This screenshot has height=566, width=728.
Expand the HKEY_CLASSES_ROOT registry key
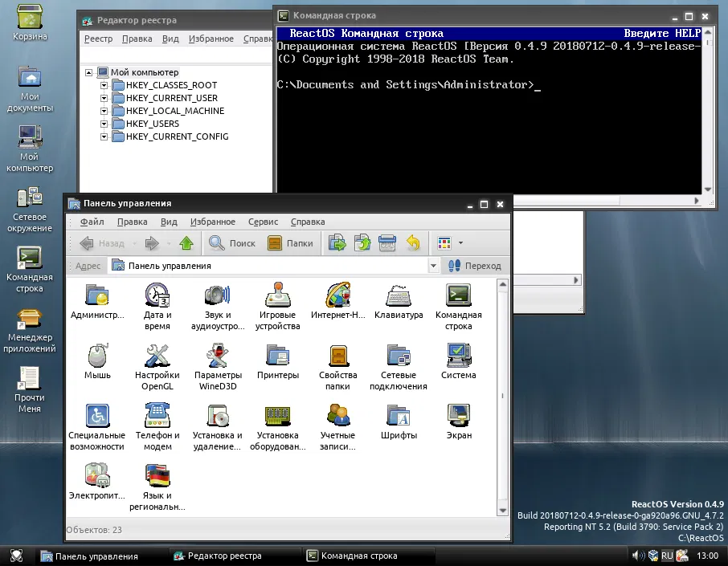click(x=104, y=85)
